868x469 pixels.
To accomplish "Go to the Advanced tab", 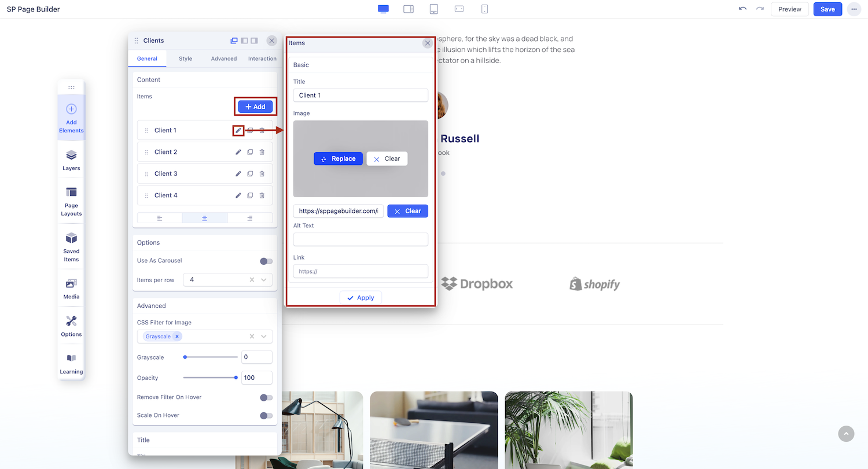I will click(x=224, y=58).
